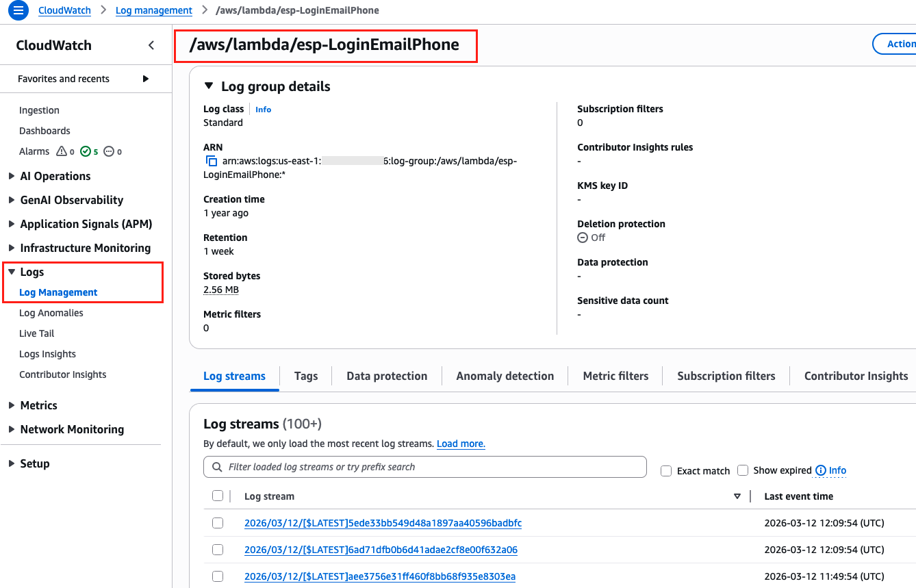
Task: Copy the ARN with the copy icon
Action: tap(212, 162)
